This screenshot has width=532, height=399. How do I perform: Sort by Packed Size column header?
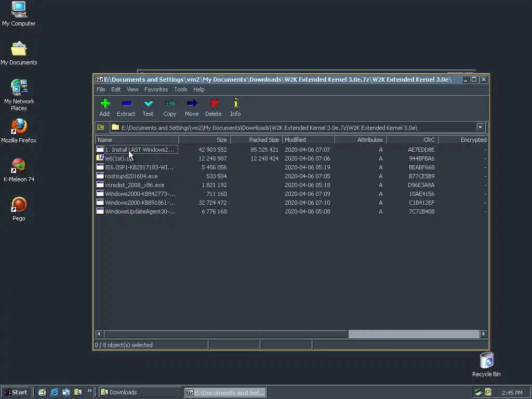click(x=256, y=140)
